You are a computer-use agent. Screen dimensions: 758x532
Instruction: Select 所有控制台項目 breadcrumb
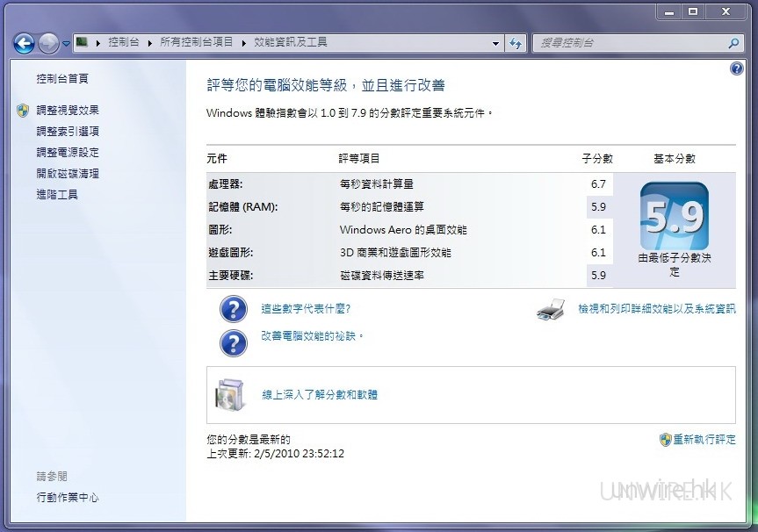(196, 42)
